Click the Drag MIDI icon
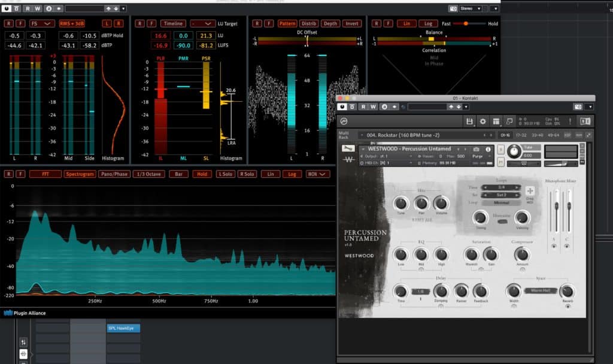This screenshot has width=613, height=364. pos(530,191)
